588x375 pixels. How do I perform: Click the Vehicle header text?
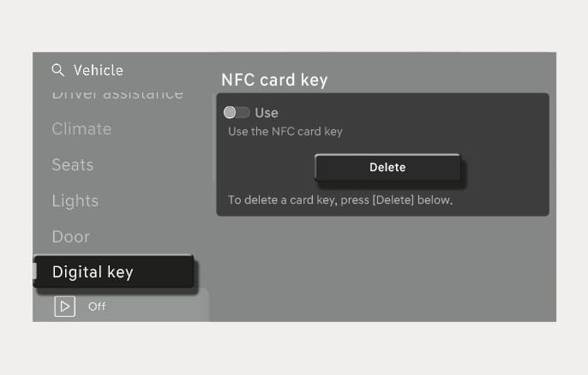[99, 70]
